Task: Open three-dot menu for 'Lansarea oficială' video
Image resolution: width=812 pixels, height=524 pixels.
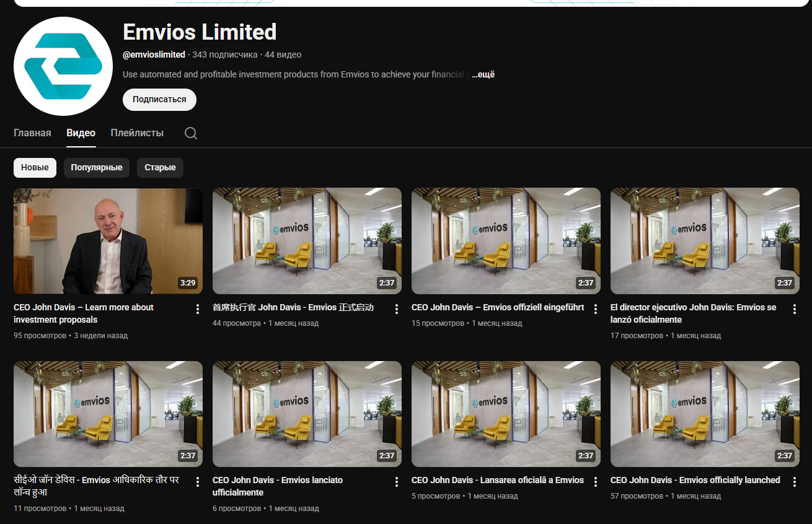Action: click(x=596, y=482)
